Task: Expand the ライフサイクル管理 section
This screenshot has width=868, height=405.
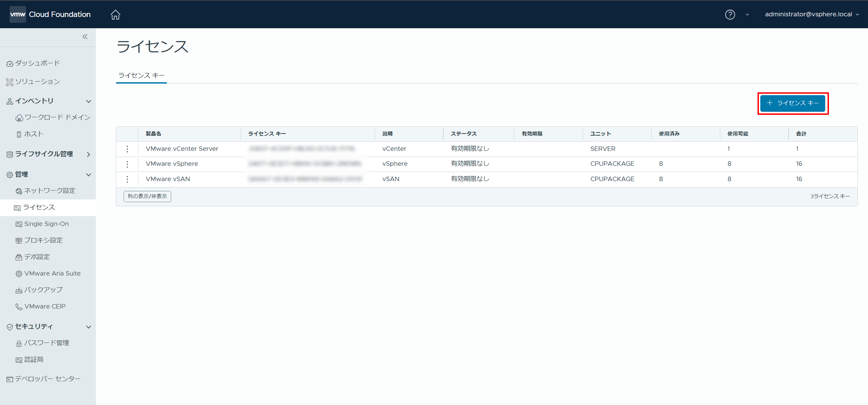Action: coord(88,155)
